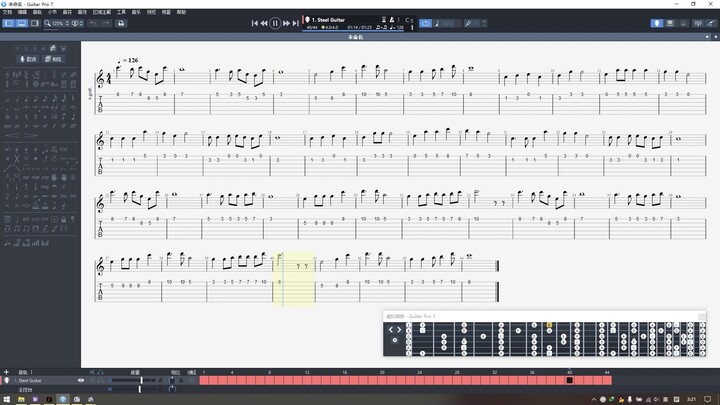Toggle the loop playback button

tap(426, 23)
